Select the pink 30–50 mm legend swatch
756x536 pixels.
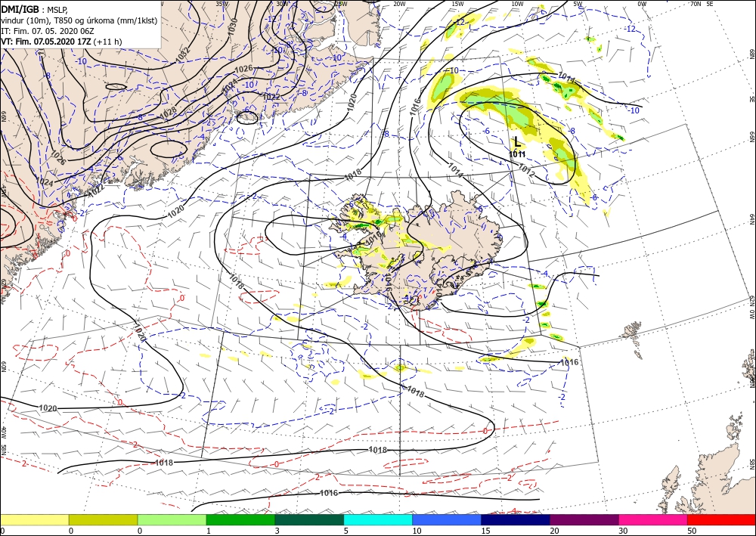tap(653, 519)
